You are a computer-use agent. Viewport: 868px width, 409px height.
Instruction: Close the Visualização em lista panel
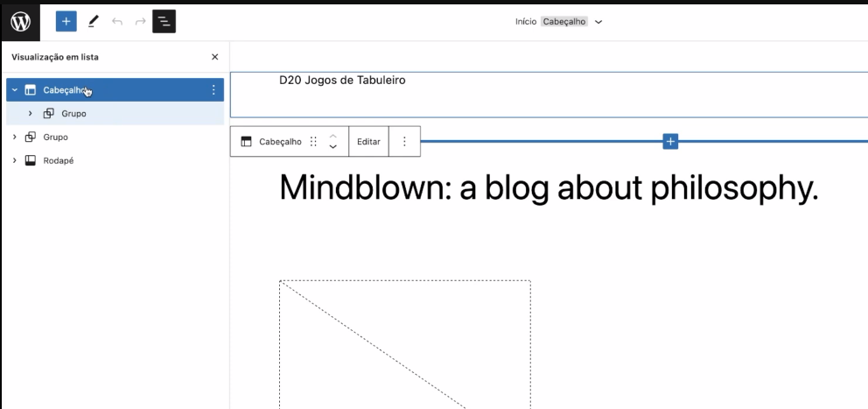[x=214, y=57]
